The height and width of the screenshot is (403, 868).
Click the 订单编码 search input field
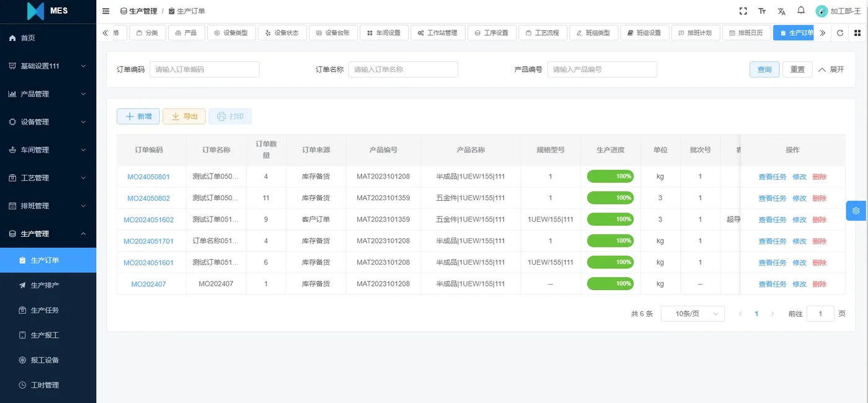point(205,69)
